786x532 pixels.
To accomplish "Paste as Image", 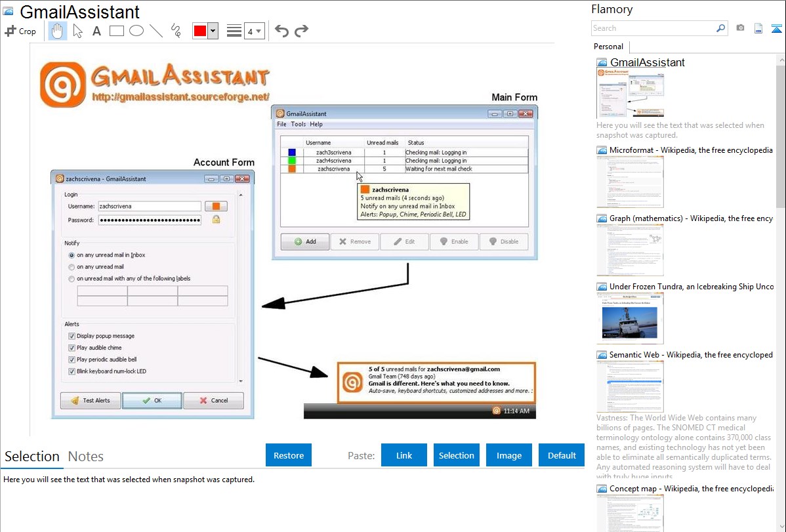I will 508,455.
